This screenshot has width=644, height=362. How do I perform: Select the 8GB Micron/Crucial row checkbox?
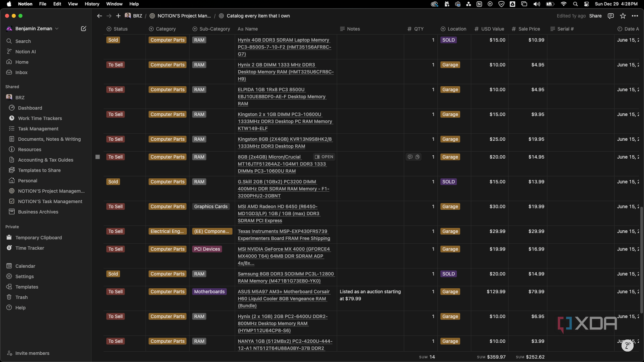click(97, 157)
